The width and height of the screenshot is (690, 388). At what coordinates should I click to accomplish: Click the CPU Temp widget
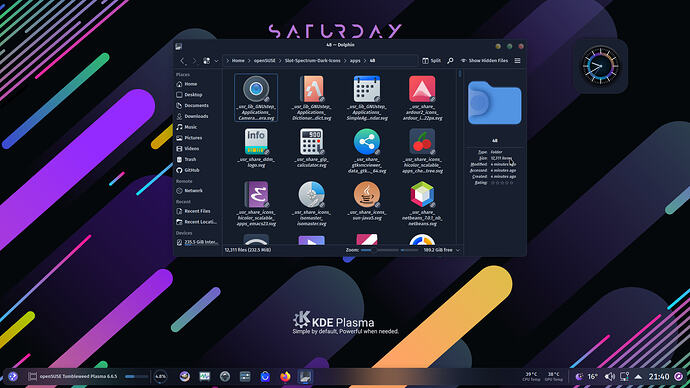tap(531, 376)
